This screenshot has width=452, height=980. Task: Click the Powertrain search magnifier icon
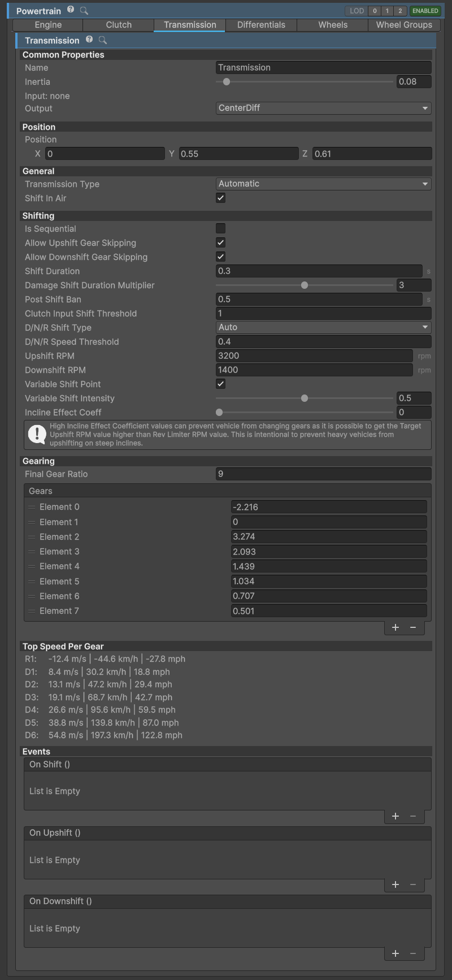point(84,10)
